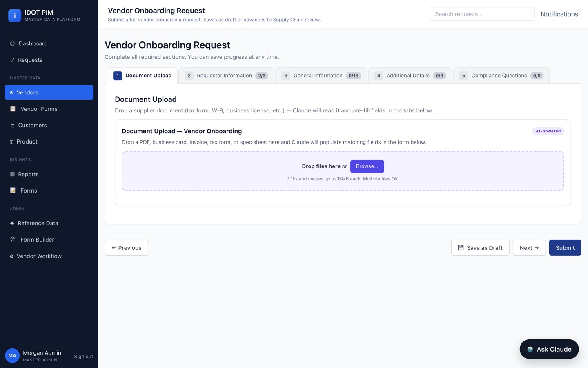Click the 0/15 progress badge
Screen dimensions: 588x368
pos(353,76)
